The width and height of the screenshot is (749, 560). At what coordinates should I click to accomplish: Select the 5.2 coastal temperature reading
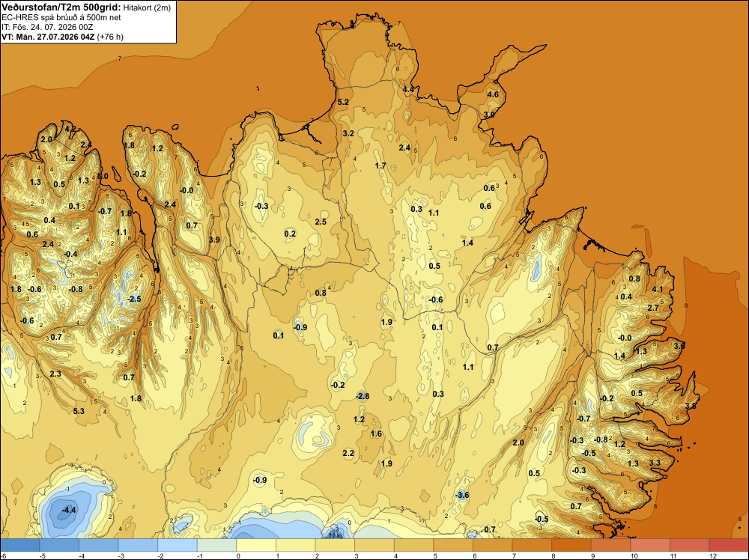coord(343,102)
